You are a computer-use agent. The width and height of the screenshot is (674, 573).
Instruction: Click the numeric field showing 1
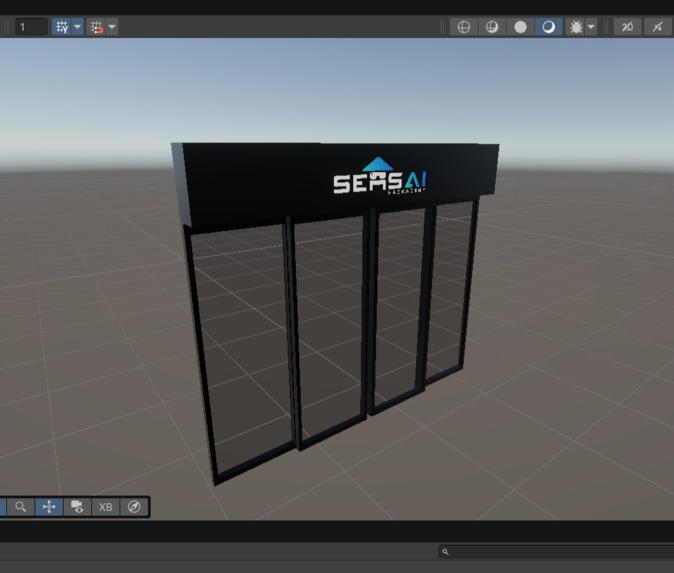[x=31, y=27]
